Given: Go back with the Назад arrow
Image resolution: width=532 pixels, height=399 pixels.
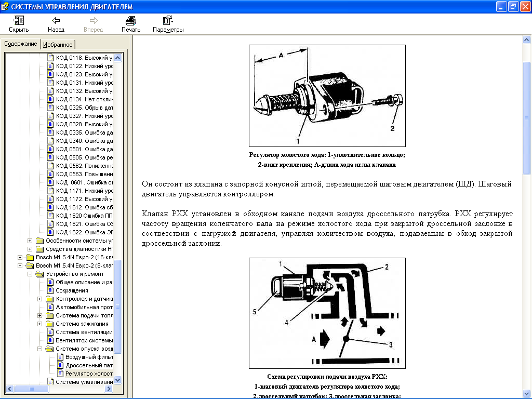Looking at the screenshot, I should 56,21.
